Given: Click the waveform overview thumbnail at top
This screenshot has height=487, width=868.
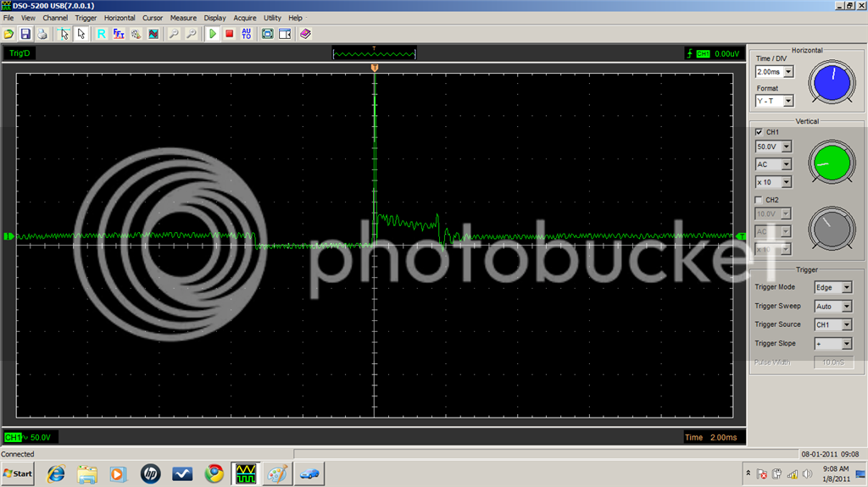Looking at the screenshot, I should [x=374, y=53].
